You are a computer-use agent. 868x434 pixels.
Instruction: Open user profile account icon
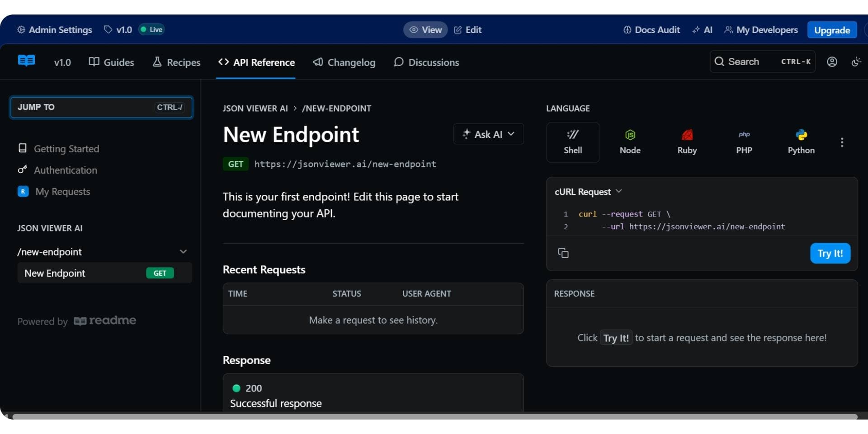click(832, 62)
